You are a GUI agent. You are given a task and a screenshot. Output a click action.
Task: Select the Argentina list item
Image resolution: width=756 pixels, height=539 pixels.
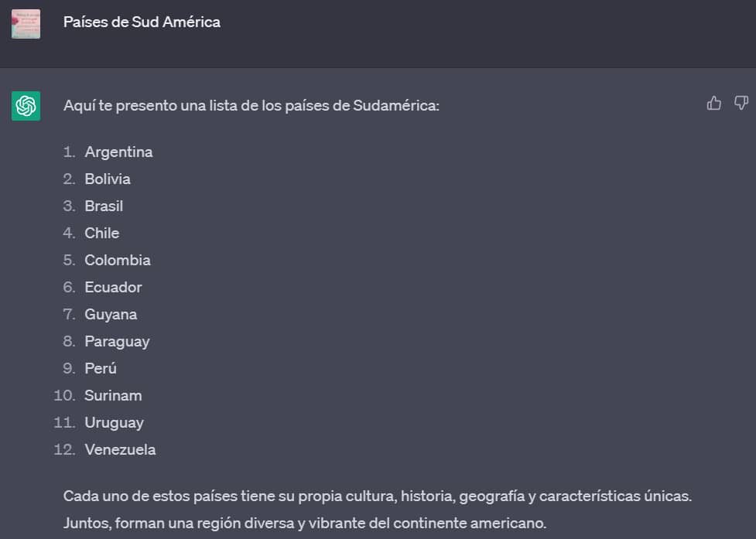[x=118, y=152]
